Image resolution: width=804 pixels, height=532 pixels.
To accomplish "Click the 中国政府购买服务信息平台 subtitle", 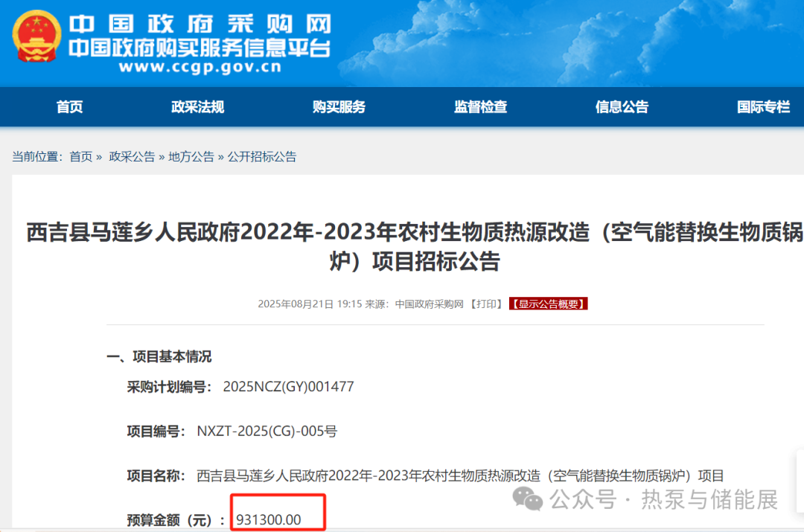I will click(200, 48).
